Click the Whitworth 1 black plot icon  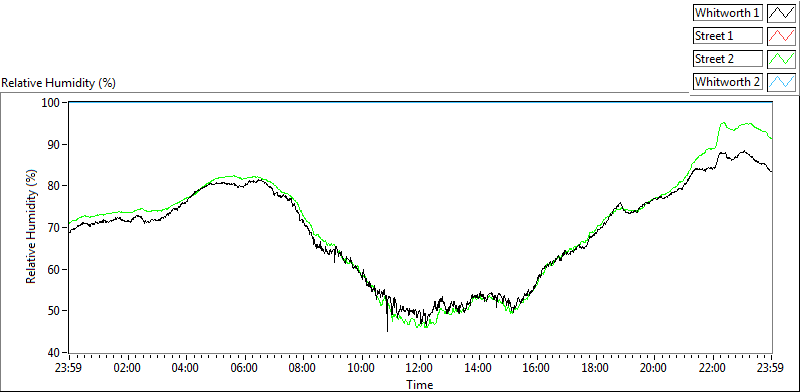point(782,13)
